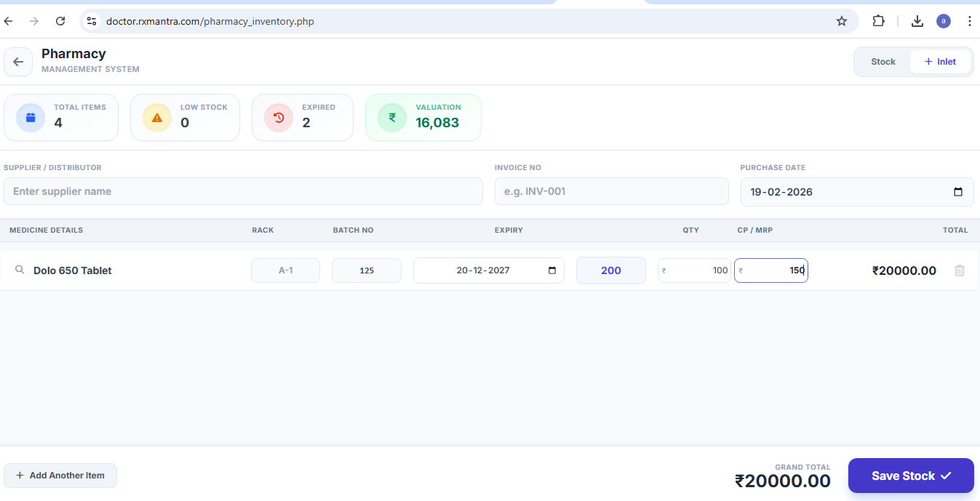This screenshot has width=980, height=501.
Task: Delete the Dolo 650 Tablet row
Action: pyautogui.click(x=959, y=270)
